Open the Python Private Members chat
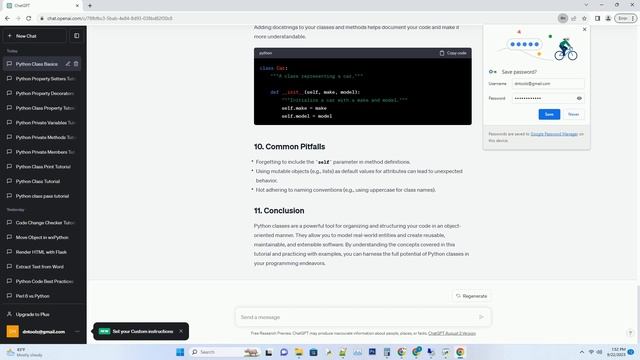Screen dimensions: 640x360 [43, 152]
